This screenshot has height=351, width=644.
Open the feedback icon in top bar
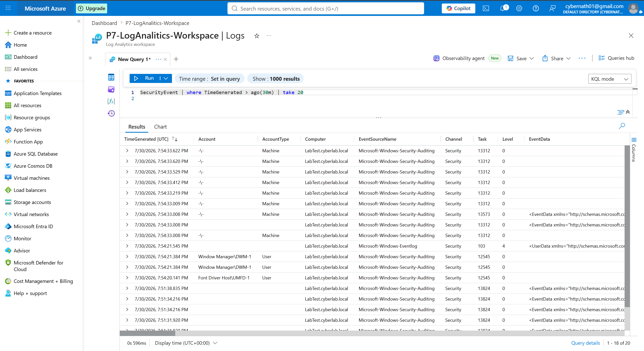pos(552,8)
